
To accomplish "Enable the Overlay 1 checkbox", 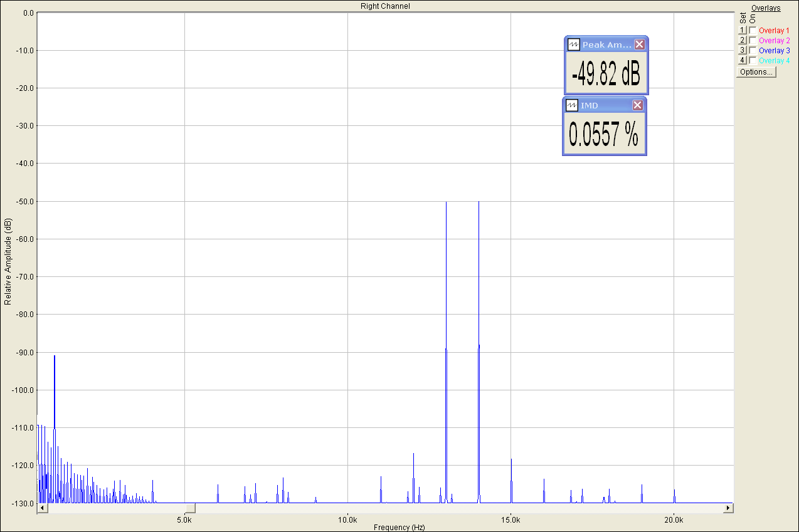I will click(753, 30).
